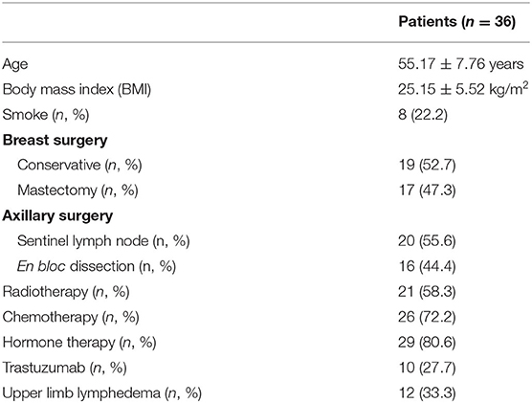Click the Mastectomy (n, %) row label
The image size is (532, 403).
[78, 190]
